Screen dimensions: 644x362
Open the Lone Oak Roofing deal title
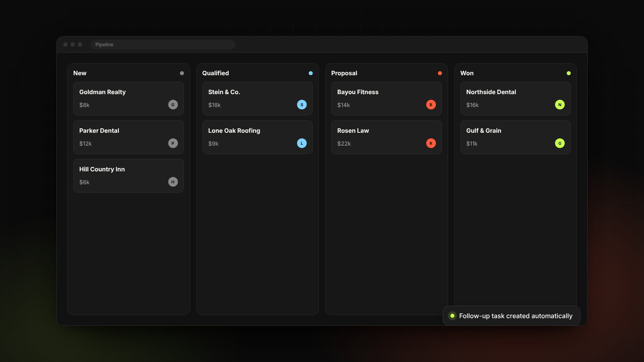click(234, 131)
